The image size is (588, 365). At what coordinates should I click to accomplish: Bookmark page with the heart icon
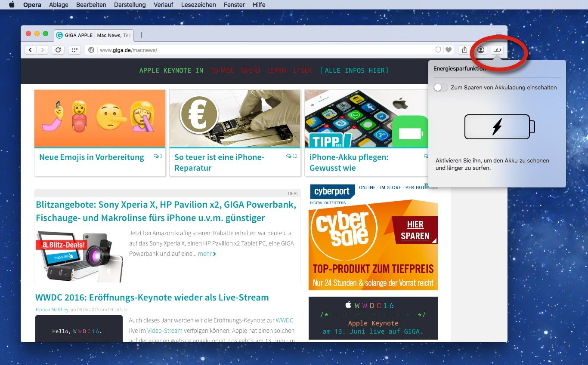pos(449,50)
